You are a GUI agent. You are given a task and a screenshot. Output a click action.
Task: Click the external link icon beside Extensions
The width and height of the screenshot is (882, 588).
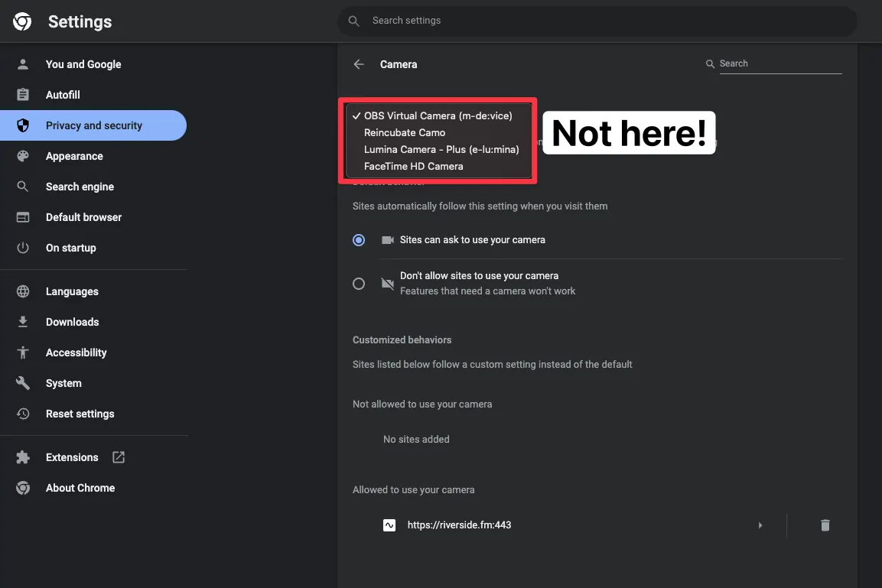[118, 457]
